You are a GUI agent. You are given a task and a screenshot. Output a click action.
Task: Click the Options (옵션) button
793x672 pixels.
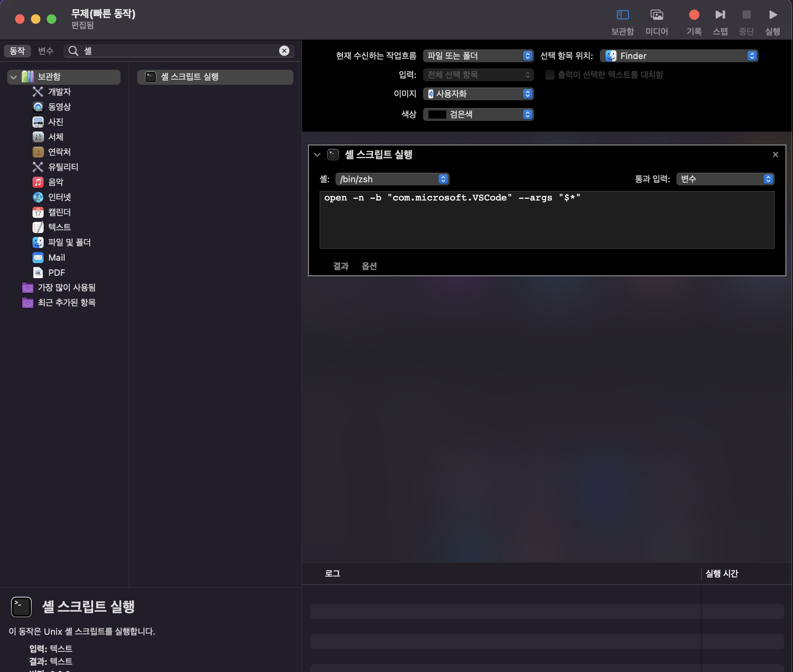click(x=369, y=266)
